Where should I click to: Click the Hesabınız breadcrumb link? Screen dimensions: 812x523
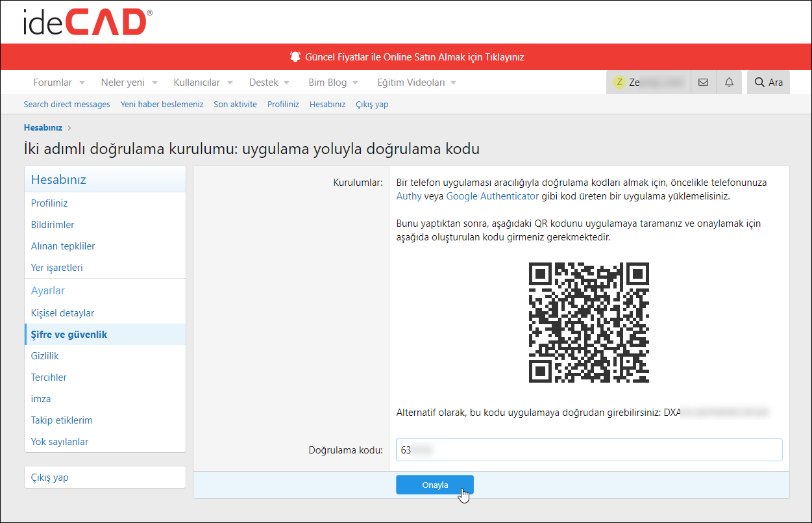click(x=43, y=127)
